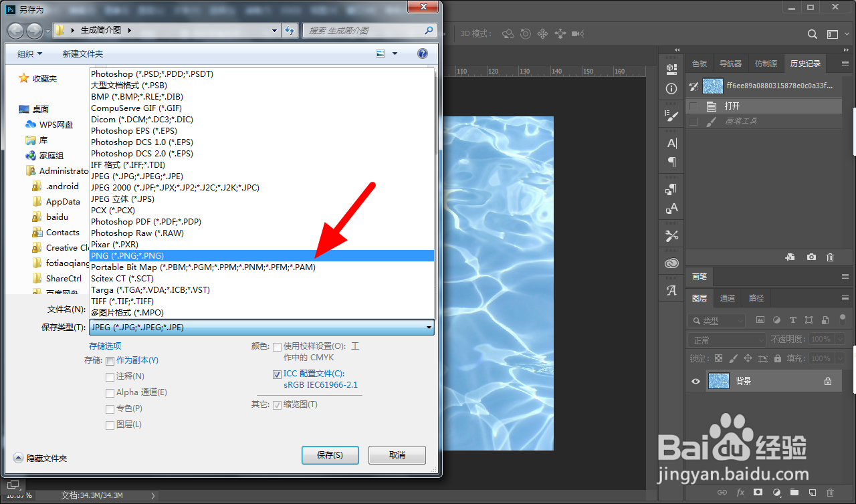Select WPS网盘 in navigation pane
The height and width of the screenshot is (504, 856).
(49, 124)
